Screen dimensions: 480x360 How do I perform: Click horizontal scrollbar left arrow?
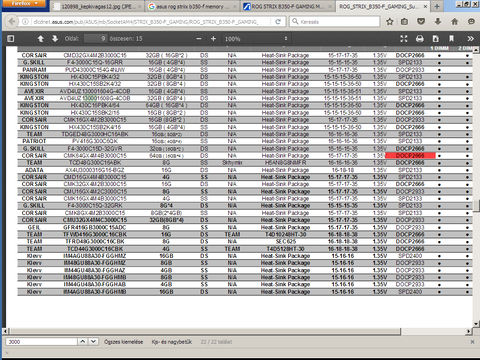point(5,331)
